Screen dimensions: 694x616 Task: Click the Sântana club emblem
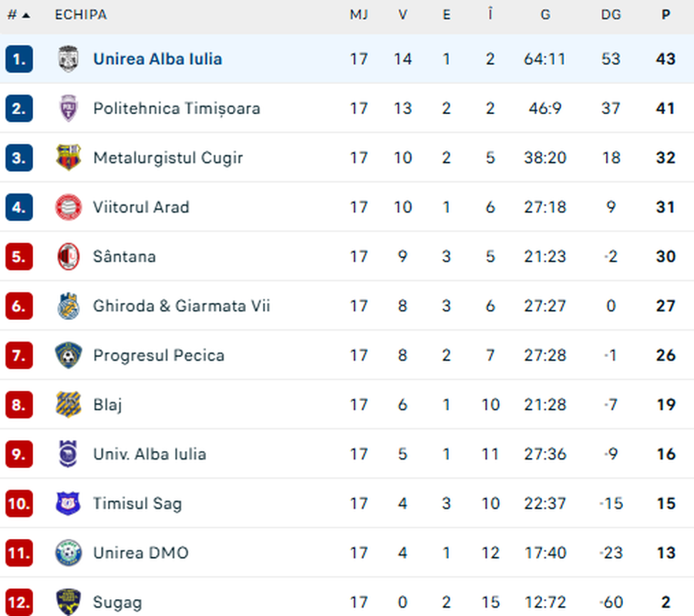pyautogui.click(x=69, y=257)
